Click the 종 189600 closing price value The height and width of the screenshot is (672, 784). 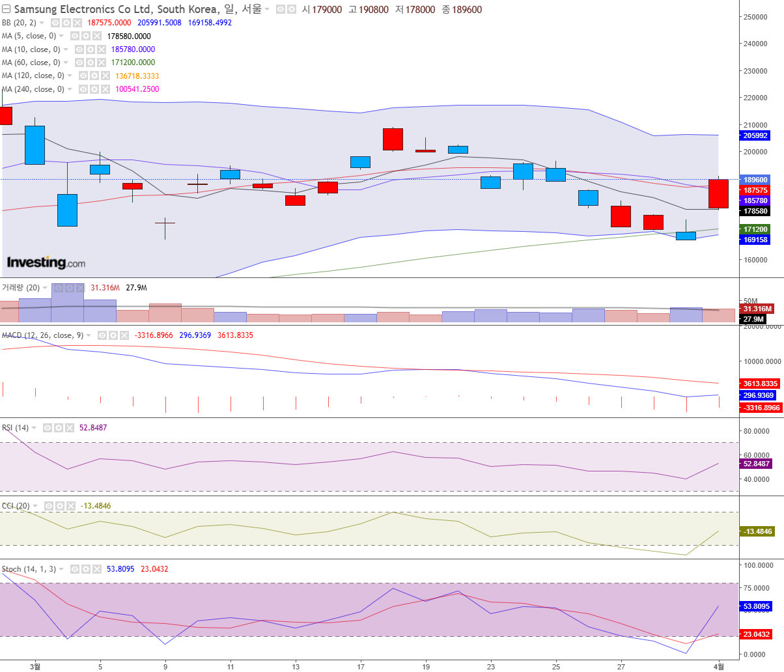(462, 10)
